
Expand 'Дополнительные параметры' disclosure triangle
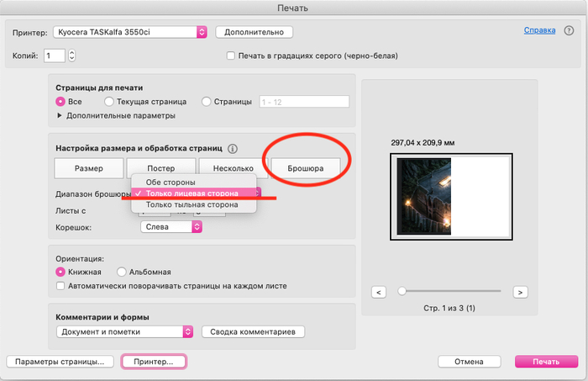(x=59, y=115)
